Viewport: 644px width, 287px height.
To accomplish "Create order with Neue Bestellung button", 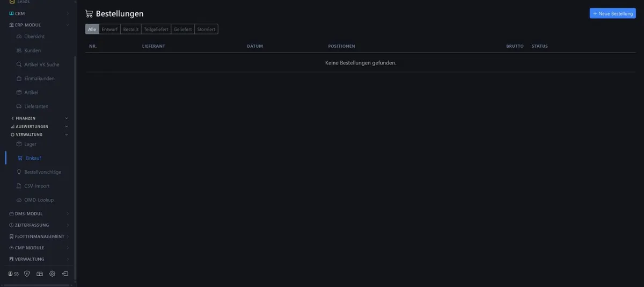I will pos(613,13).
